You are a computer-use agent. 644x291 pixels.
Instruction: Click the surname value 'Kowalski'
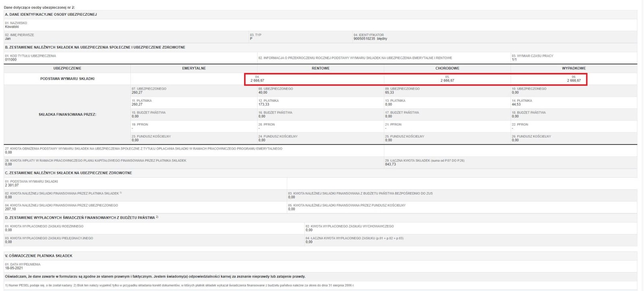click(12, 27)
